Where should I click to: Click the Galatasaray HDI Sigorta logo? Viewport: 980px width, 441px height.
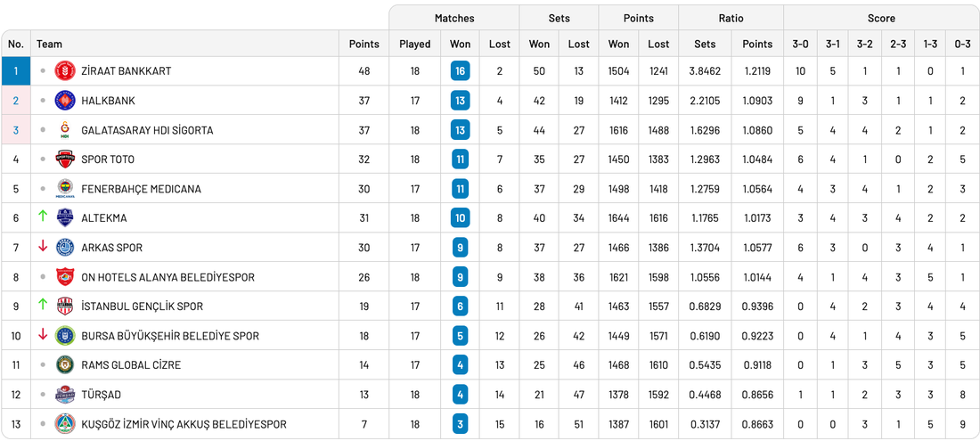[x=65, y=130]
